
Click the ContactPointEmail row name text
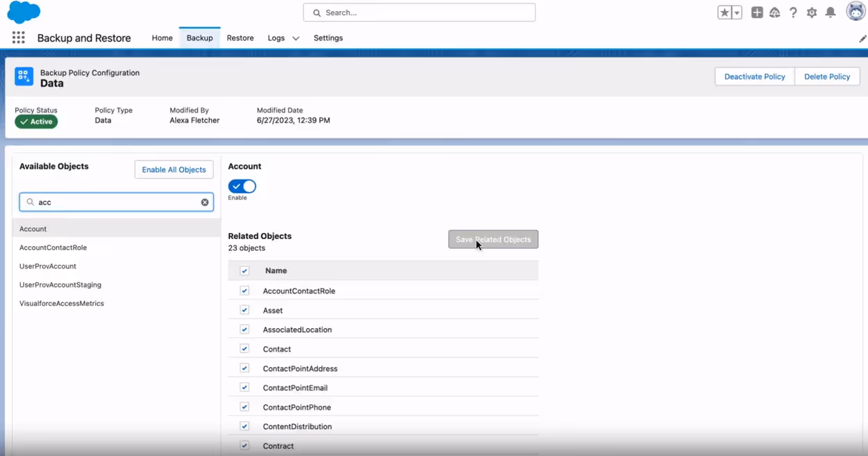coord(295,388)
